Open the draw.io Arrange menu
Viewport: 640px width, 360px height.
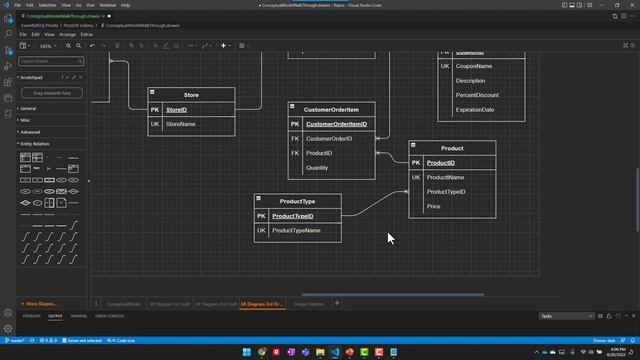(x=67, y=35)
